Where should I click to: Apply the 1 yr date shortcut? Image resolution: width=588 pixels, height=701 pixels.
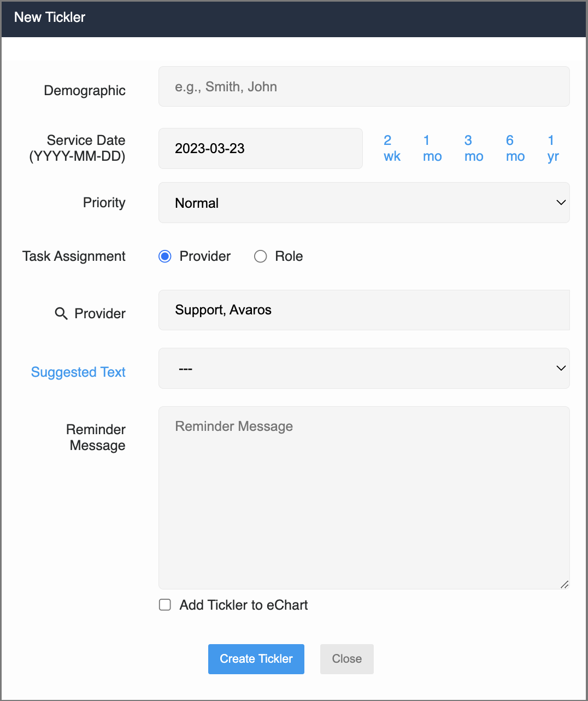552,148
